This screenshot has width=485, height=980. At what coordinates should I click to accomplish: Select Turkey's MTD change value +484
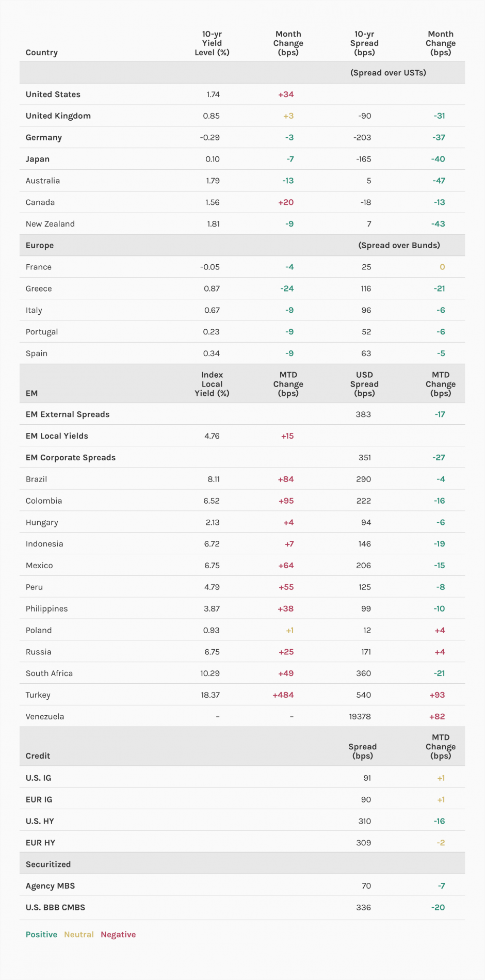click(x=283, y=695)
